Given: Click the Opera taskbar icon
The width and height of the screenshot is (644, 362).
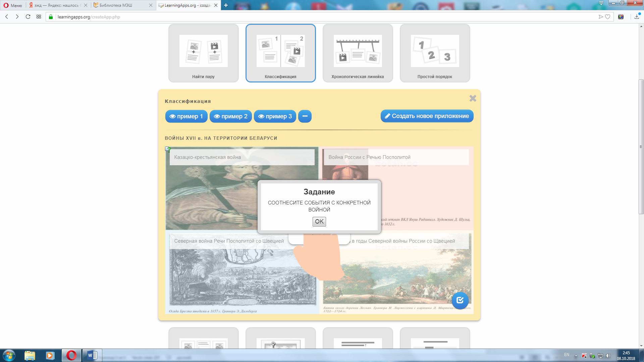Looking at the screenshot, I should pos(71,355).
